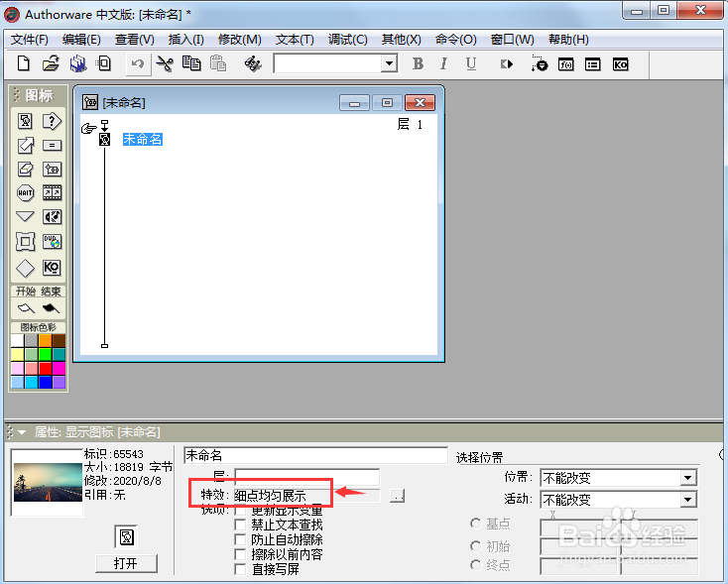Collapse the 属性 panel with triangle
This screenshot has width=728, height=584.
pos(22,432)
